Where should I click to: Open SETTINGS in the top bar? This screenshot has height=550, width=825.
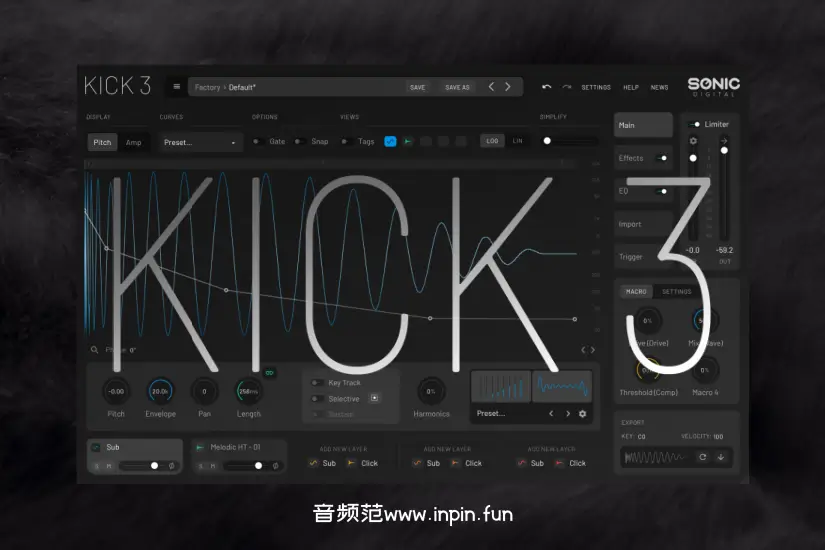pos(596,87)
